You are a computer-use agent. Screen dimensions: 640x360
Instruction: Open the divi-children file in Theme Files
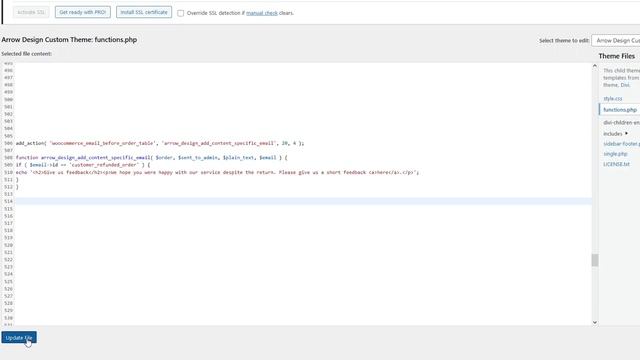click(x=621, y=122)
